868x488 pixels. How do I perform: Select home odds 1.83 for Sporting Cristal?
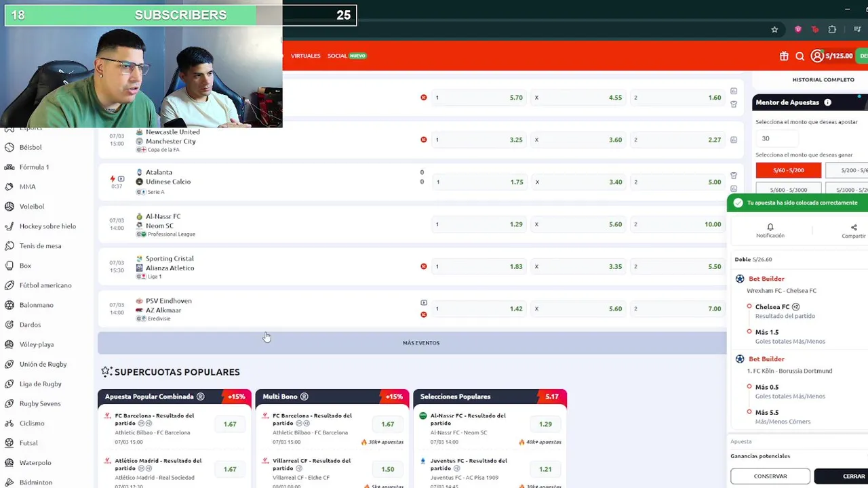(x=479, y=266)
